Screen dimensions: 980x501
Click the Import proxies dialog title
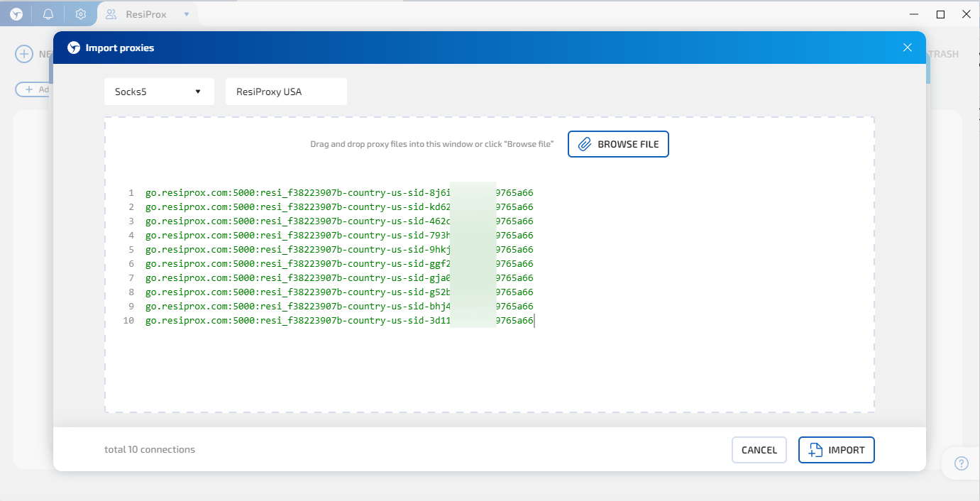[120, 48]
